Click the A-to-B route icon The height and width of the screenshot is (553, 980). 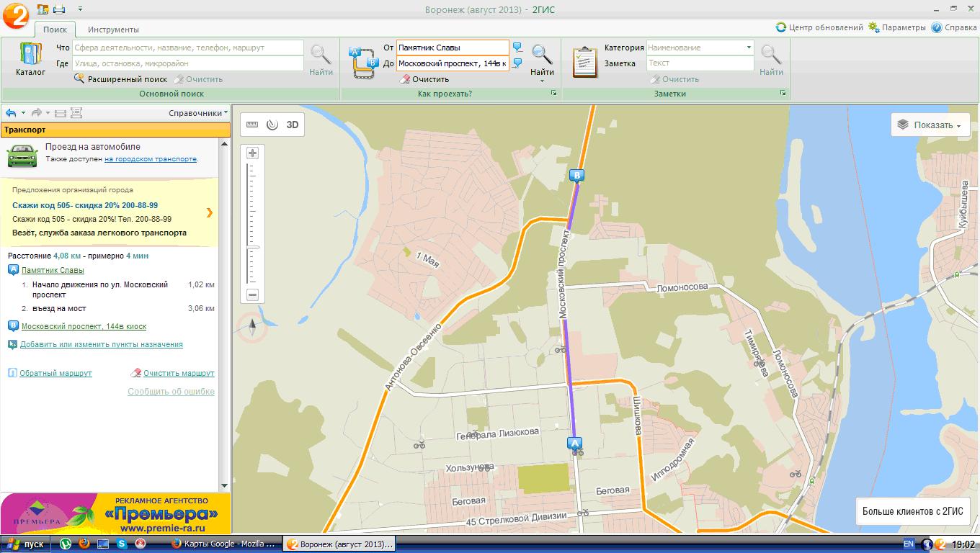363,62
